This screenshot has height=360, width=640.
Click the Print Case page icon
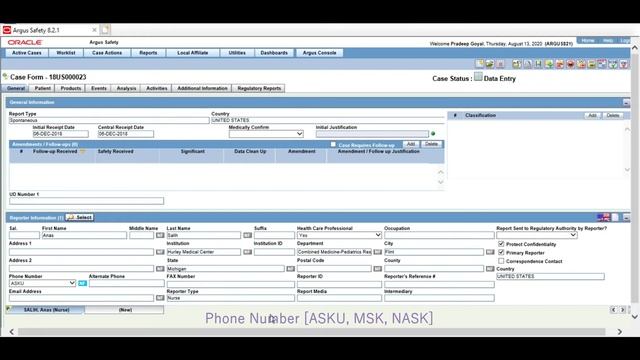528,64
